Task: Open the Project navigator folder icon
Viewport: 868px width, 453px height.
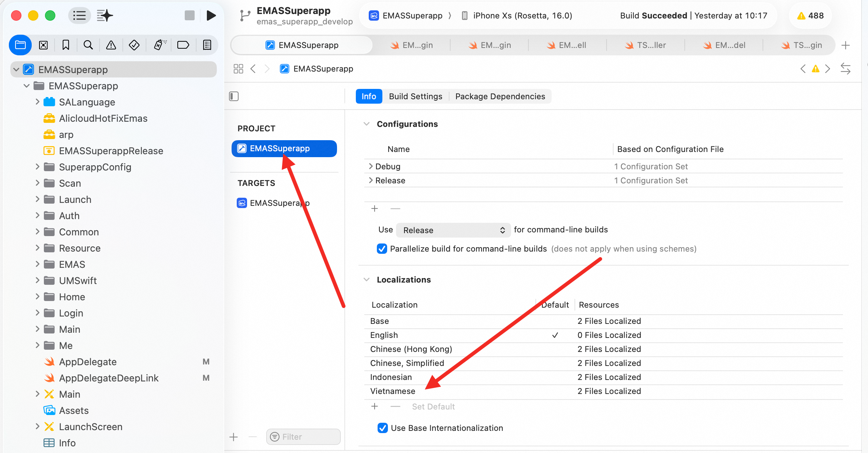Action: point(20,45)
